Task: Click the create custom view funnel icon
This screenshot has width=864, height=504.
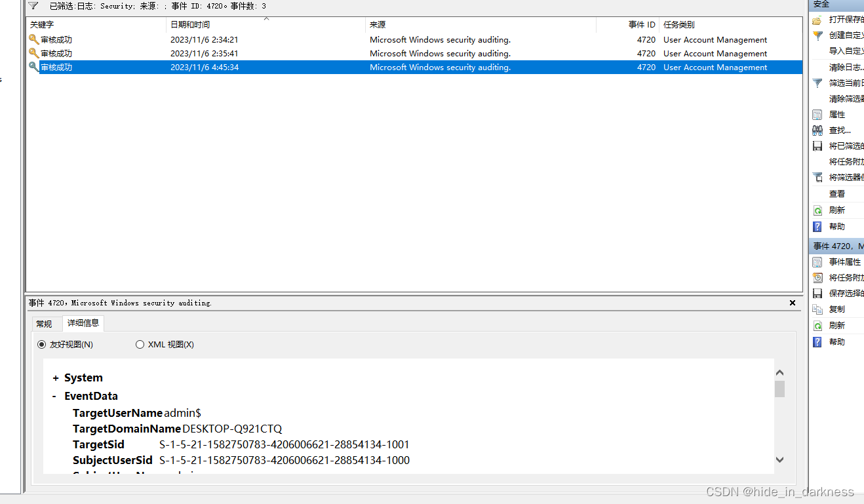Action: (x=817, y=35)
